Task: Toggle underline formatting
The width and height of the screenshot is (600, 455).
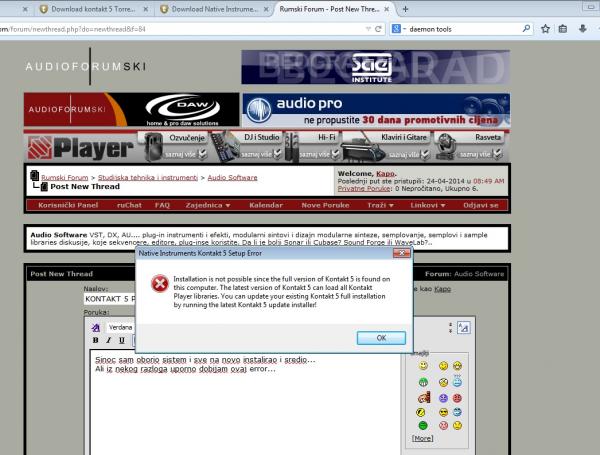Action: point(122,340)
